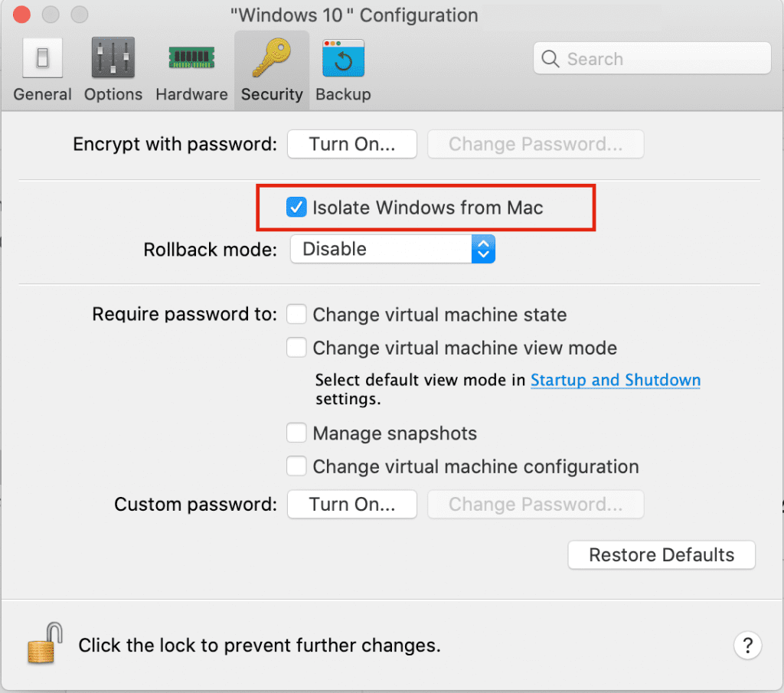This screenshot has width=784, height=693.
Task: Click the Security key icon
Action: point(272,60)
